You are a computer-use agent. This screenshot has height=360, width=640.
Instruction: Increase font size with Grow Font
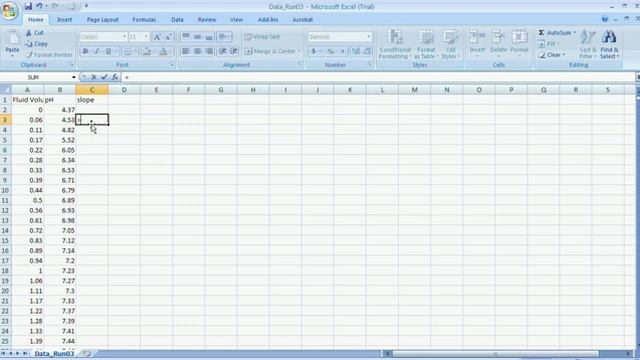click(x=157, y=37)
